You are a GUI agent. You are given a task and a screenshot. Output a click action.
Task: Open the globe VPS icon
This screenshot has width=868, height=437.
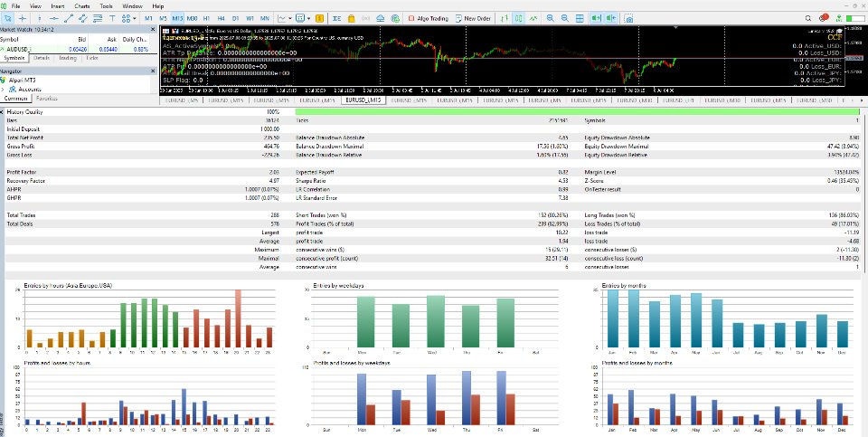[395, 18]
